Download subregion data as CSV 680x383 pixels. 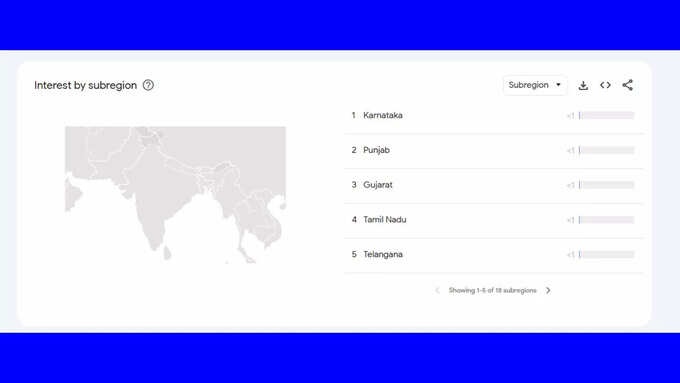point(583,85)
